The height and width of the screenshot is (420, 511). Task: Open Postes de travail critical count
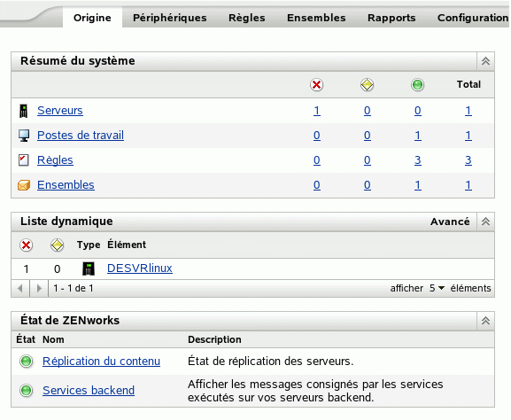point(317,136)
